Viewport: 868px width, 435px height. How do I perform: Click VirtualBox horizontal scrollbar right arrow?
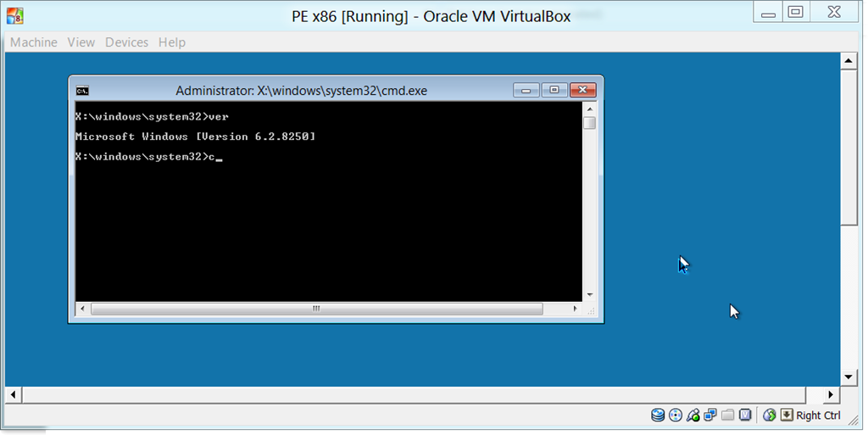pyautogui.click(x=831, y=394)
